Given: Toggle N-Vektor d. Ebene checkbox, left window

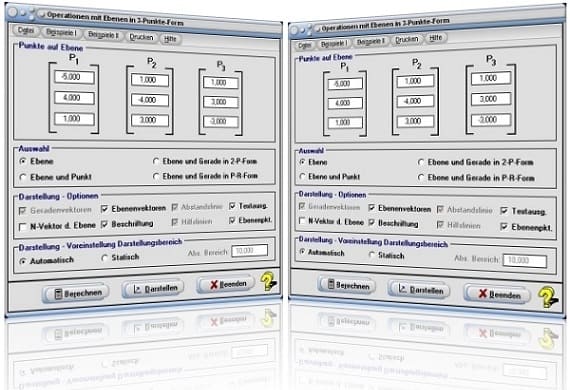Looking at the screenshot, I should tap(57, 226).
